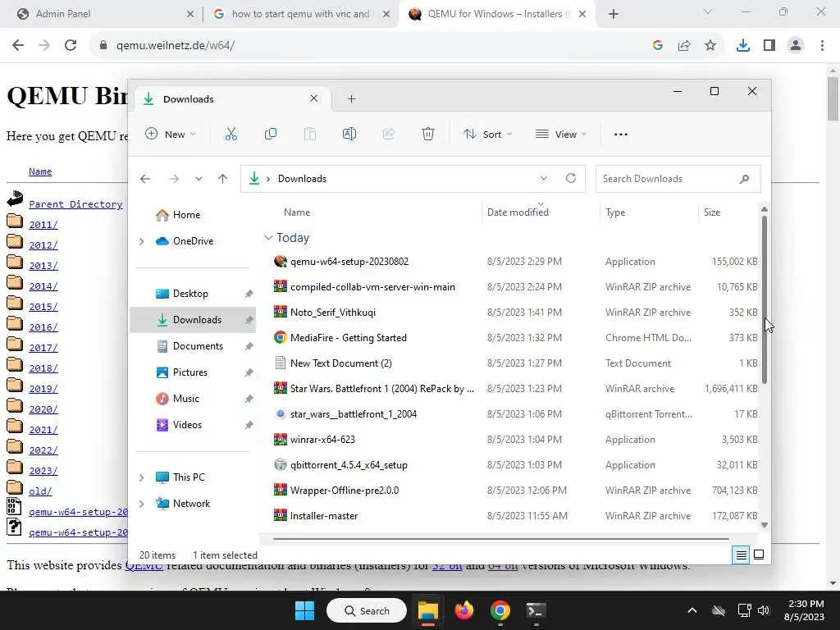Expand recent locations chevron in Explorer

pyautogui.click(x=199, y=179)
